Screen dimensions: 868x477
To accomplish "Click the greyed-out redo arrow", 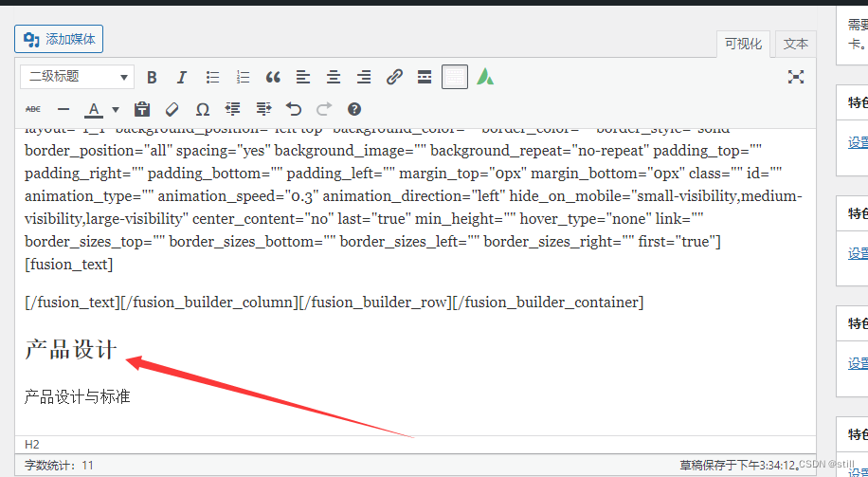I will coord(324,109).
